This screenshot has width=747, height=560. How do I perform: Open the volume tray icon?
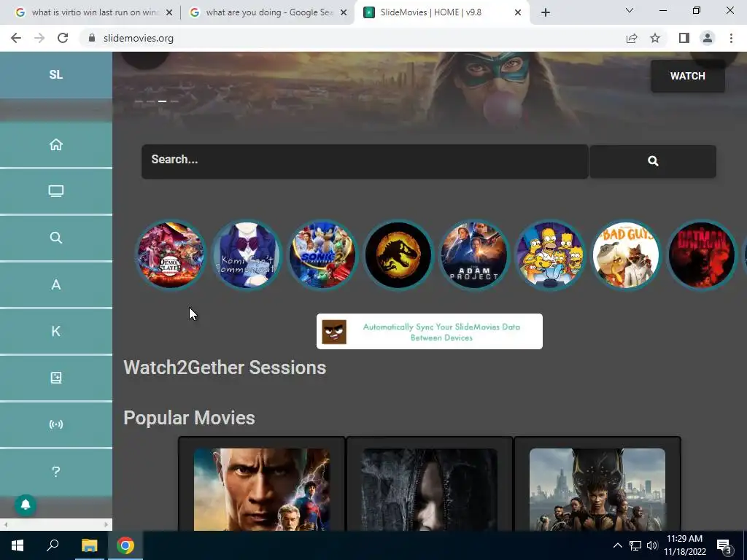[652, 545]
